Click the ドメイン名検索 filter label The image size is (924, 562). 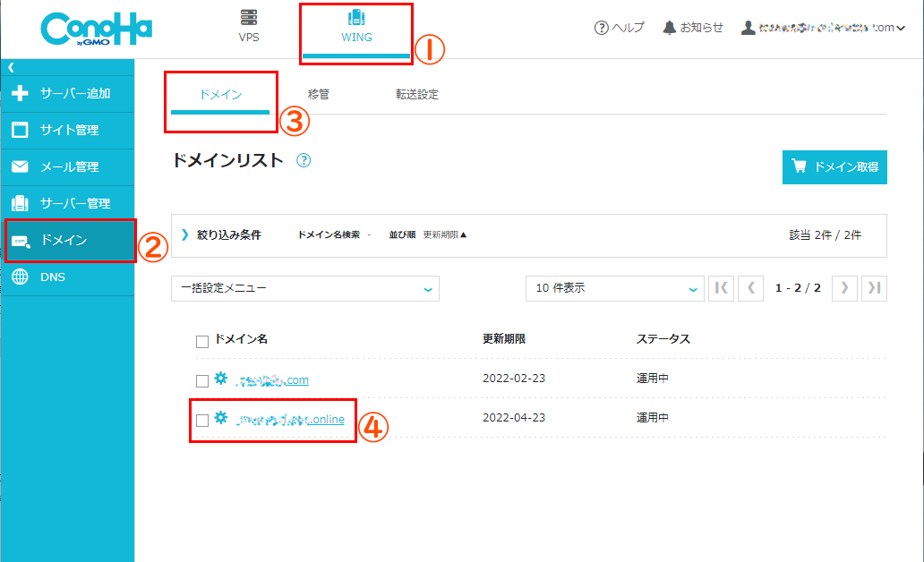click(x=329, y=235)
